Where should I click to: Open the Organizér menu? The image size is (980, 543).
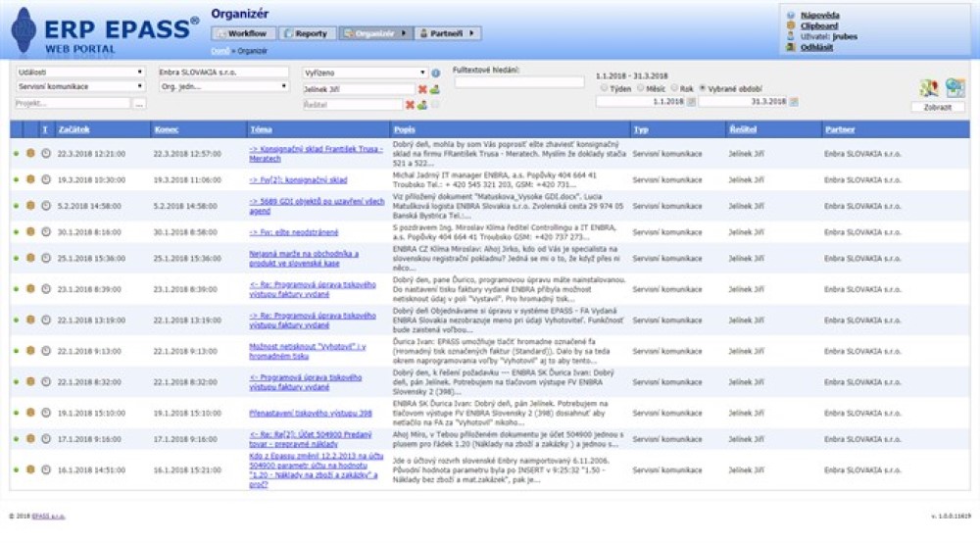(x=375, y=33)
